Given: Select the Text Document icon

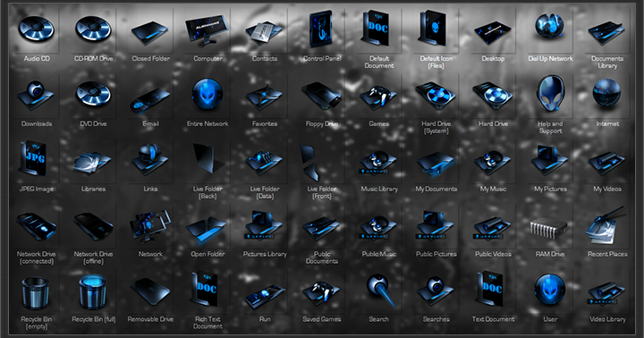Looking at the screenshot, I should 489,289.
